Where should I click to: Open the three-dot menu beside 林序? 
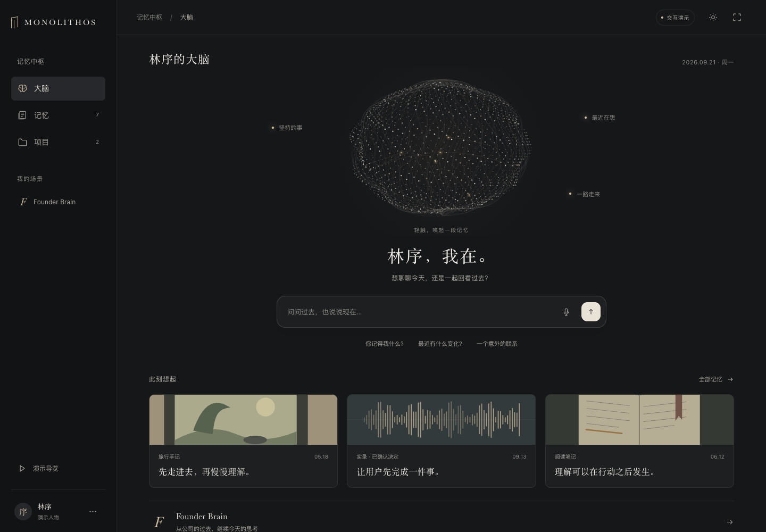[x=93, y=511]
